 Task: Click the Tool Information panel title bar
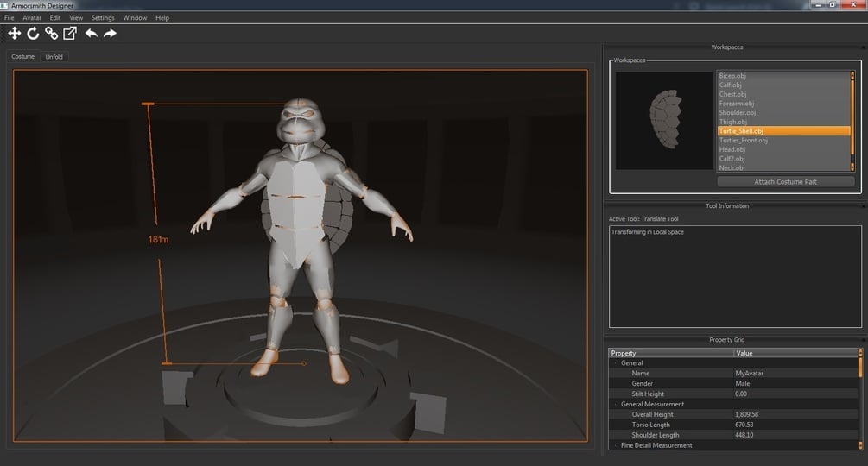click(727, 205)
